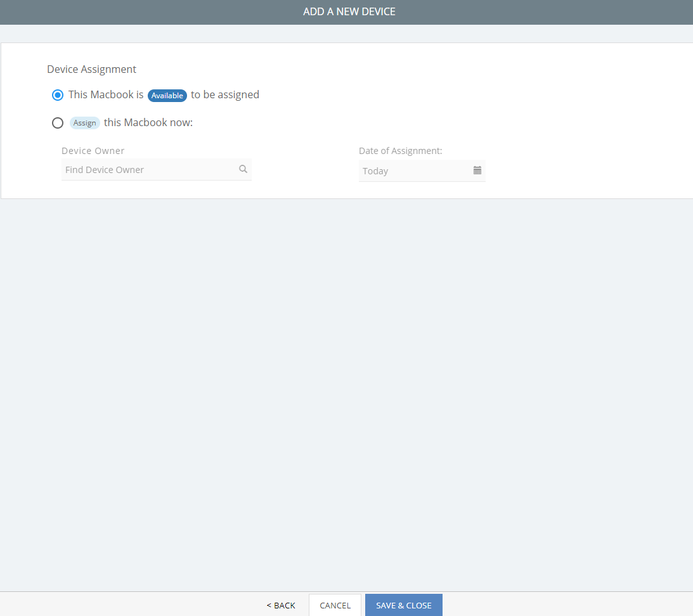This screenshot has height=616, width=693.
Task: Click the SAVE & CLOSE button
Action: 403,605
